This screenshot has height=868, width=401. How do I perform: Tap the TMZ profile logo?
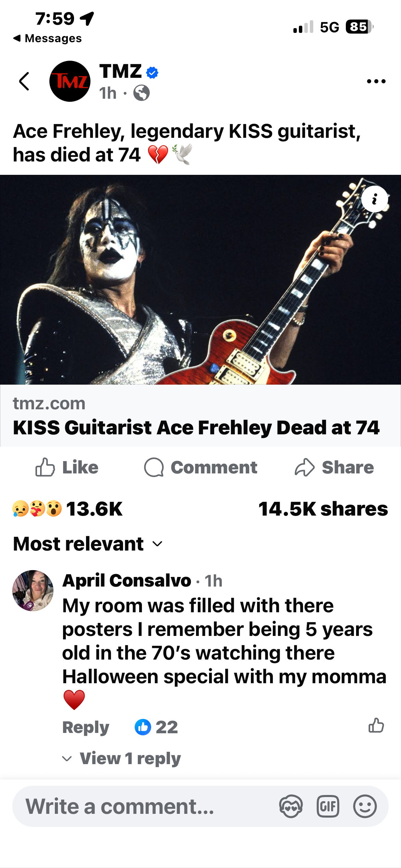pos(70,81)
